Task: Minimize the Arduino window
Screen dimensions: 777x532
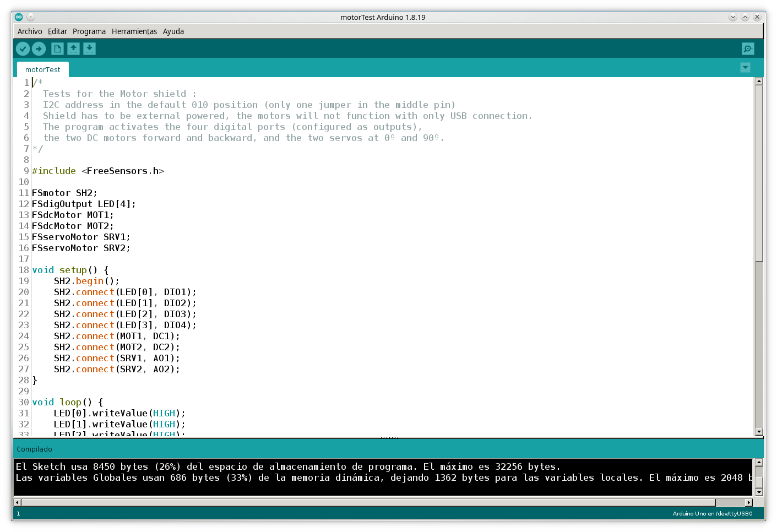Action: (733, 17)
